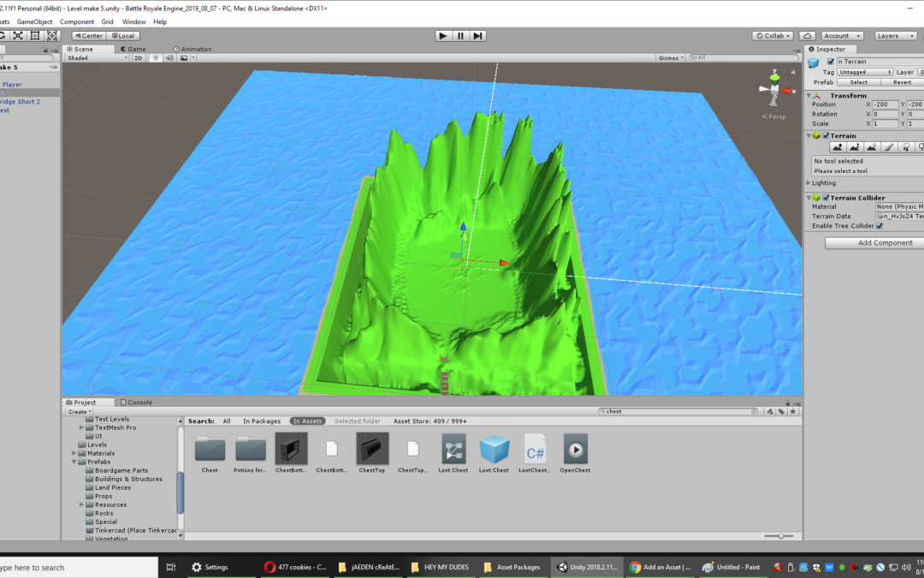This screenshot has height=578, width=924.
Task: Select the Paint Texture brush tool
Action: (889, 147)
